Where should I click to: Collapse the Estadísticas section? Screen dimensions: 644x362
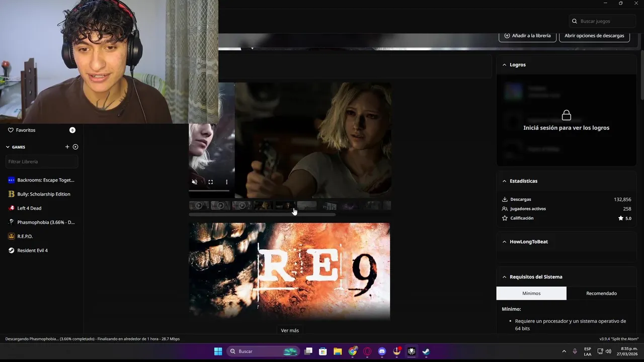point(505,181)
